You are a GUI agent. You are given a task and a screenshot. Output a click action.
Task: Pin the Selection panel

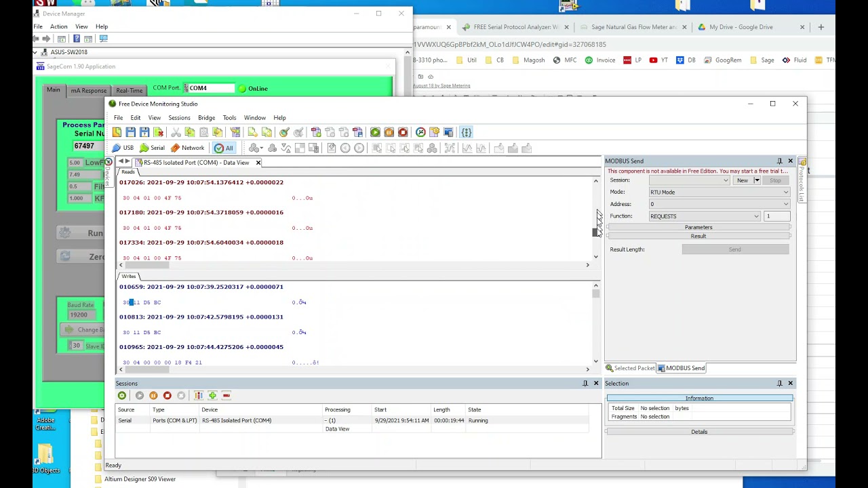[x=780, y=384]
